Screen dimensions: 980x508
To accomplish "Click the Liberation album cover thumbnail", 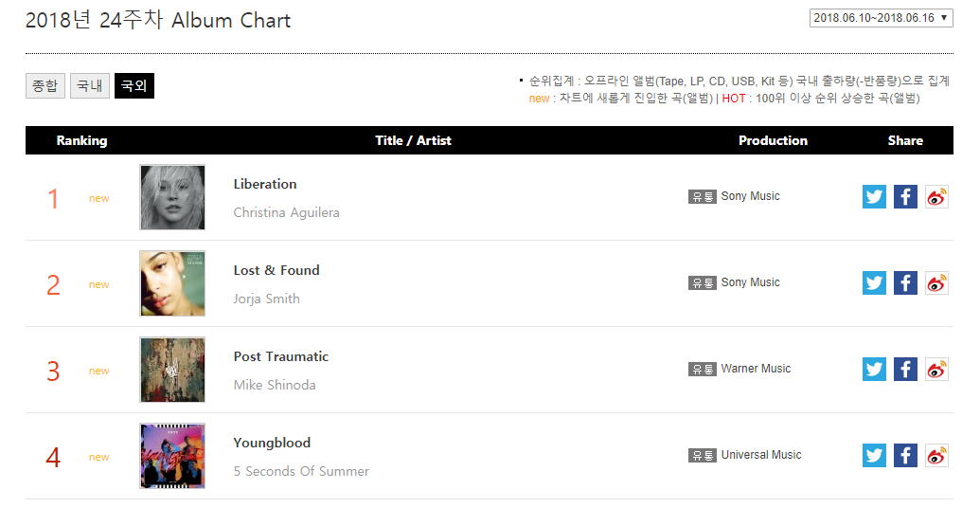I will point(172,197).
